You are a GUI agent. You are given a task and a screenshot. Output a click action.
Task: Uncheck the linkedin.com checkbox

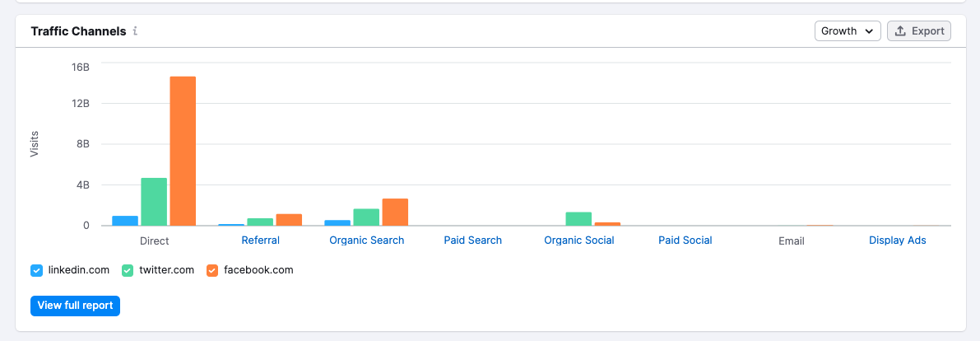(x=37, y=271)
